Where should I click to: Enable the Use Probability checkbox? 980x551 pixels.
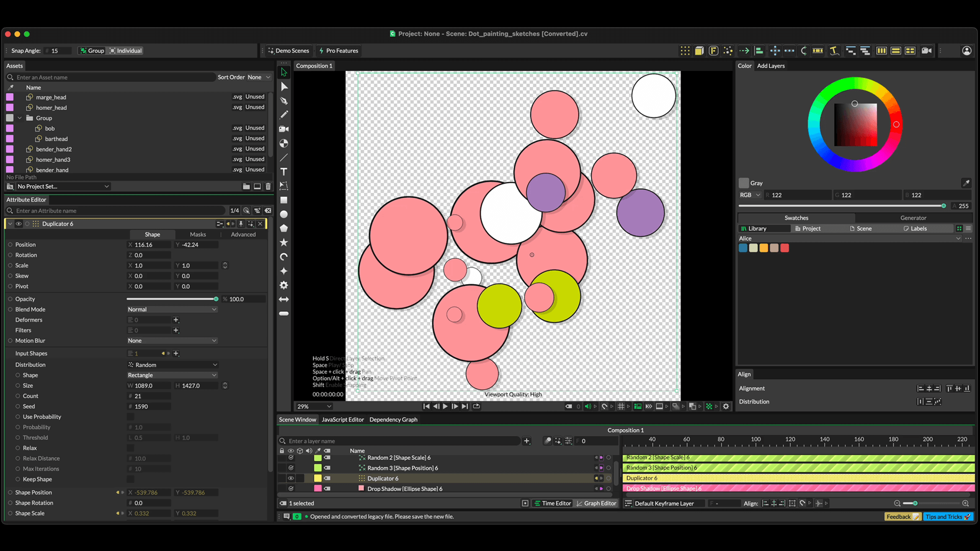click(130, 417)
